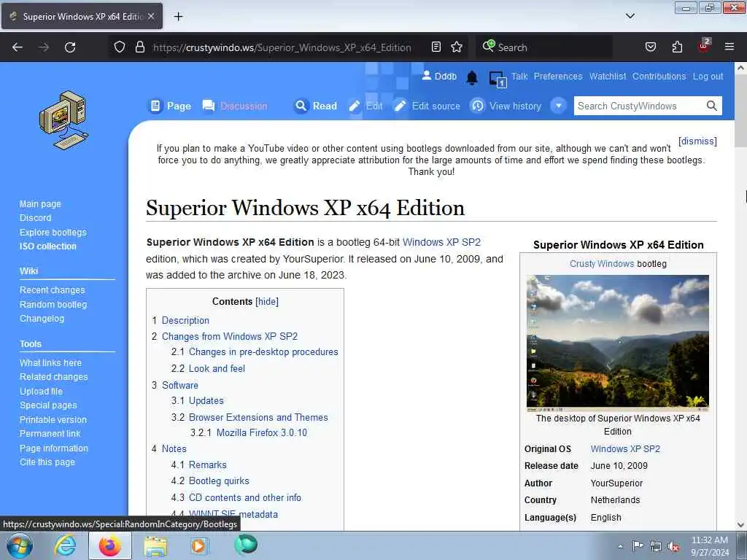Viewport: 747px width, 560px height.
Task: Click page scrollbar down arrow
Action: click(x=741, y=525)
